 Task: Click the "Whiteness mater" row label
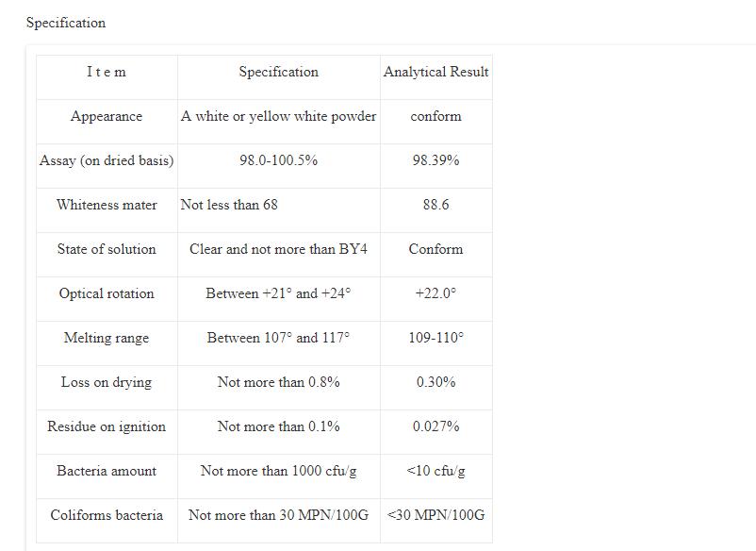click(x=107, y=205)
